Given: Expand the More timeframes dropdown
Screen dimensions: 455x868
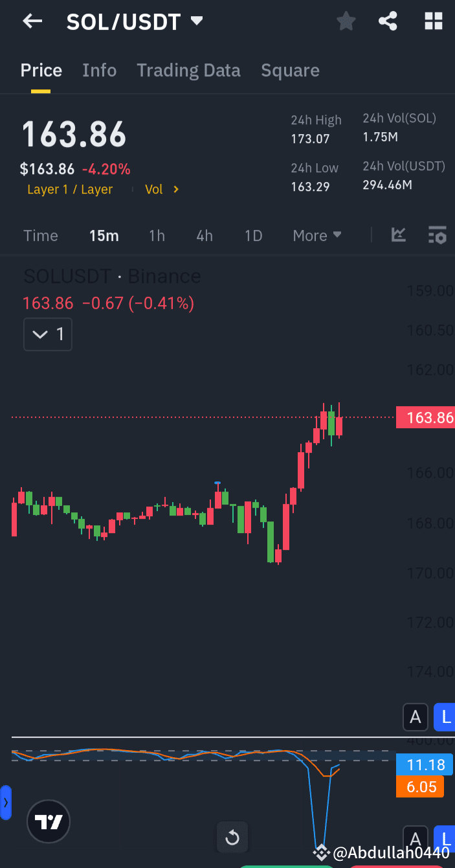Looking at the screenshot, I should click(316, 235).
